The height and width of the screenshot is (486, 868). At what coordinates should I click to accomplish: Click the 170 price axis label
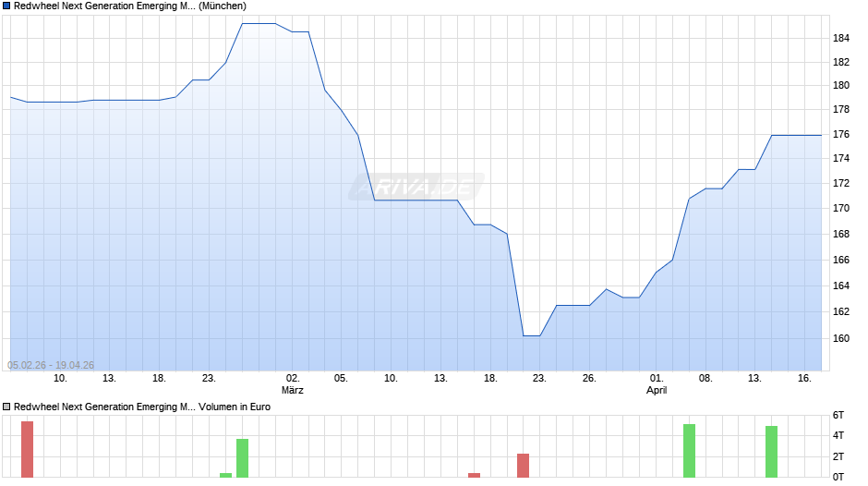841,209
